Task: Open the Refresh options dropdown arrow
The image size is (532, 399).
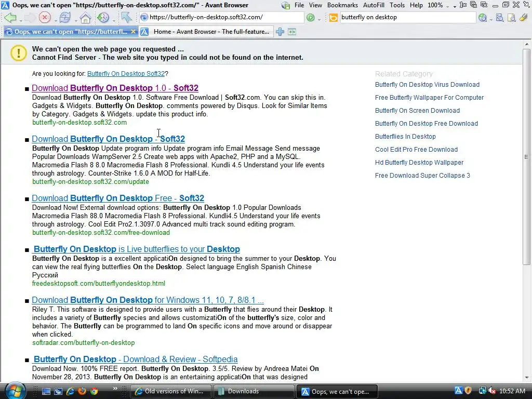Action: pos(75,21)
